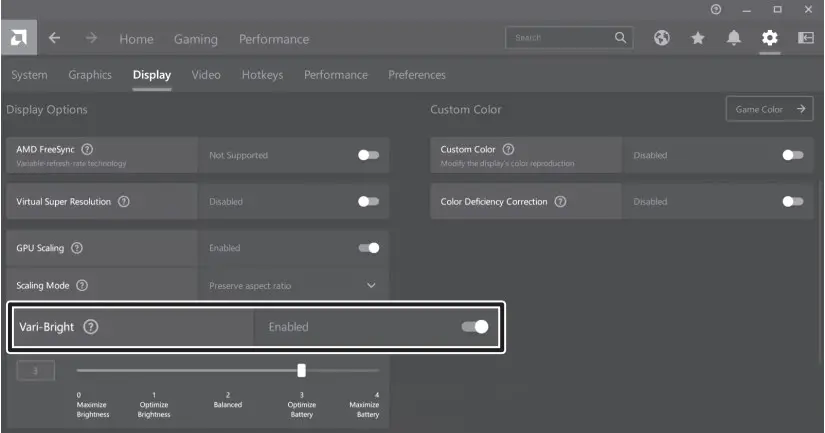Open the Gaming menu

click(196, 39)
